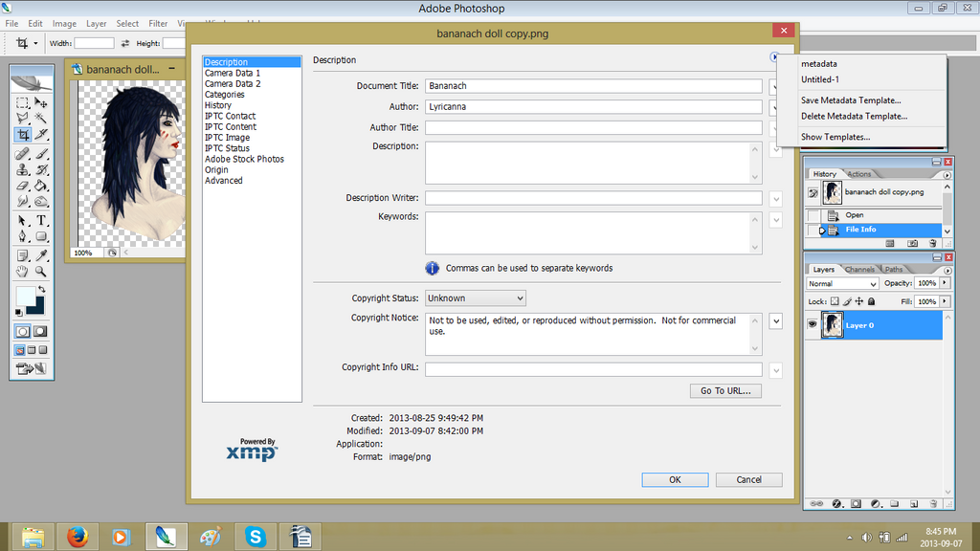Select the Type tool
This screenshot has height=551, width=980.
(x=40, y=221)
